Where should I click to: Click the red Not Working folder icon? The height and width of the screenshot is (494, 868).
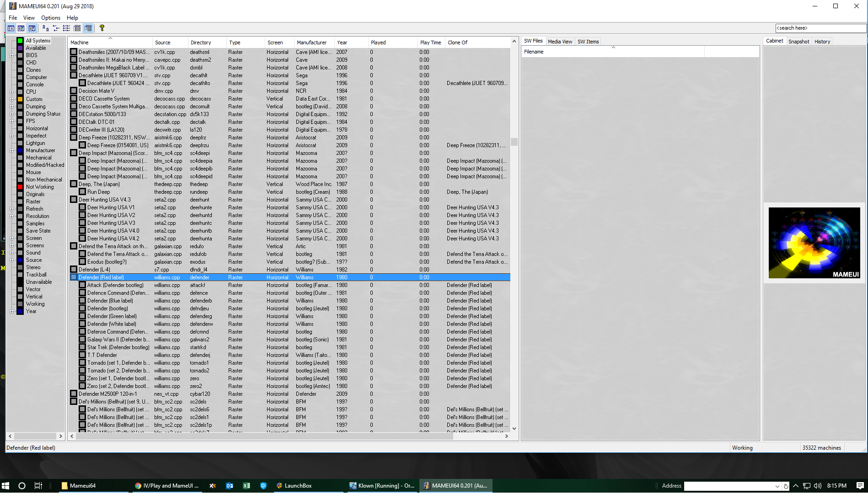click(20, 187)
